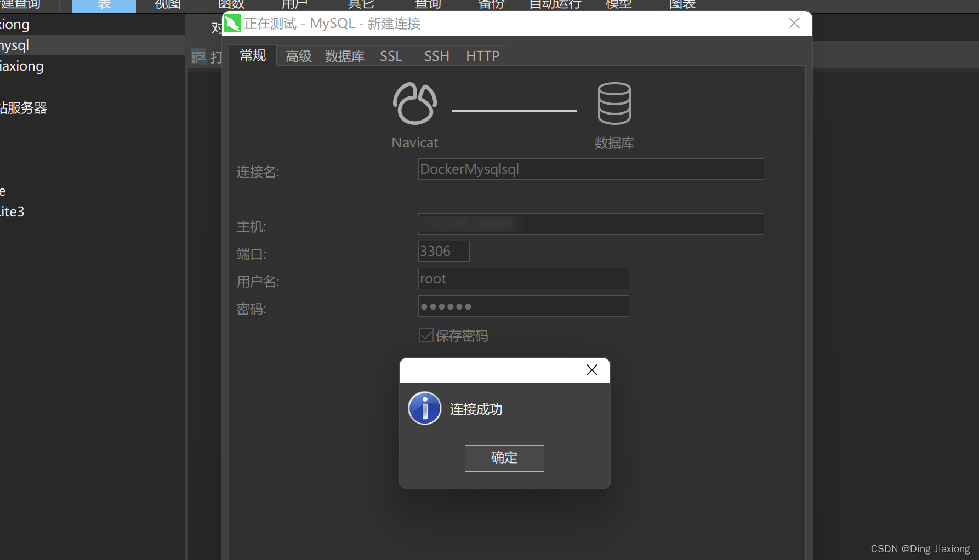Close the 连接成功 message box

591,370
